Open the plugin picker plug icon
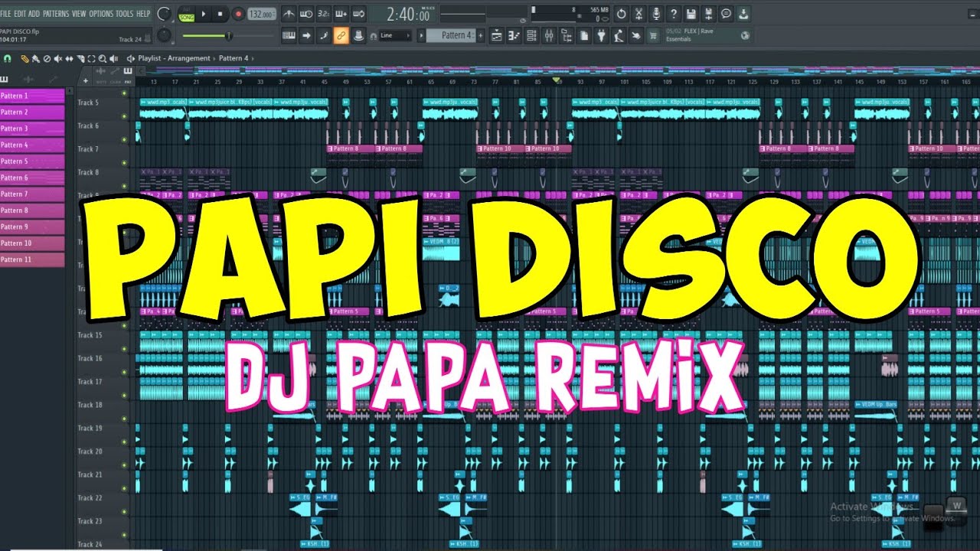Viewport: 980px width, 551px height. coord(601,35)
